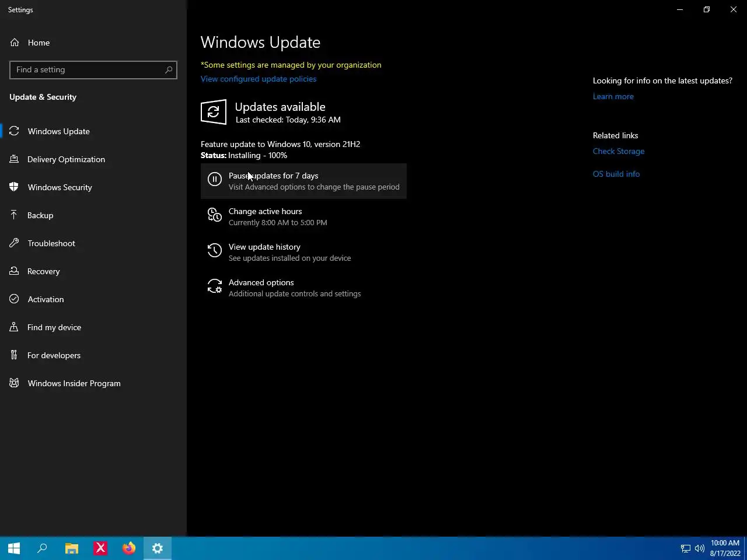The image size is (747, 560).
Task: Click the Status: Installing - 100% text
Action: [x=244, y=155]
